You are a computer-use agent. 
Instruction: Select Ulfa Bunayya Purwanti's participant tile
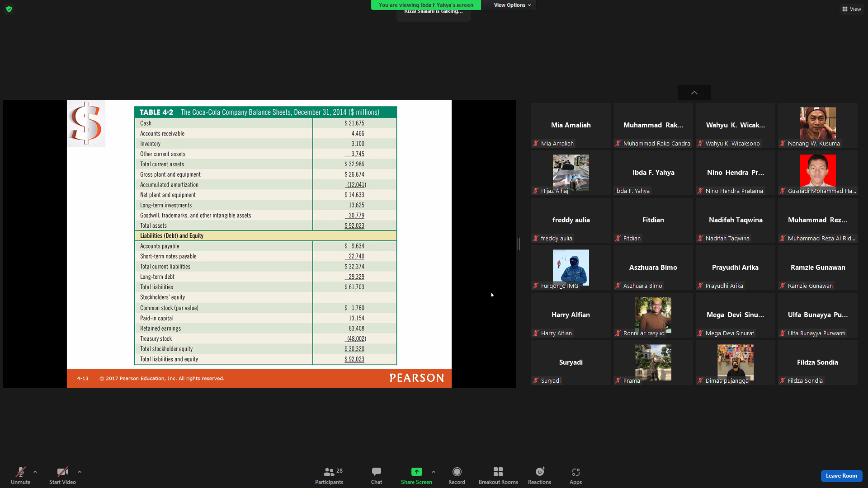click(x=818, y=315)
